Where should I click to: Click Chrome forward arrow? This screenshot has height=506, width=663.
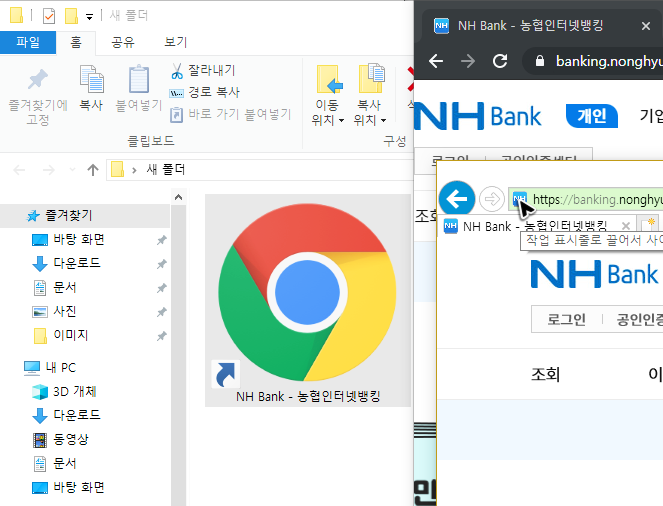click(468, 61)
